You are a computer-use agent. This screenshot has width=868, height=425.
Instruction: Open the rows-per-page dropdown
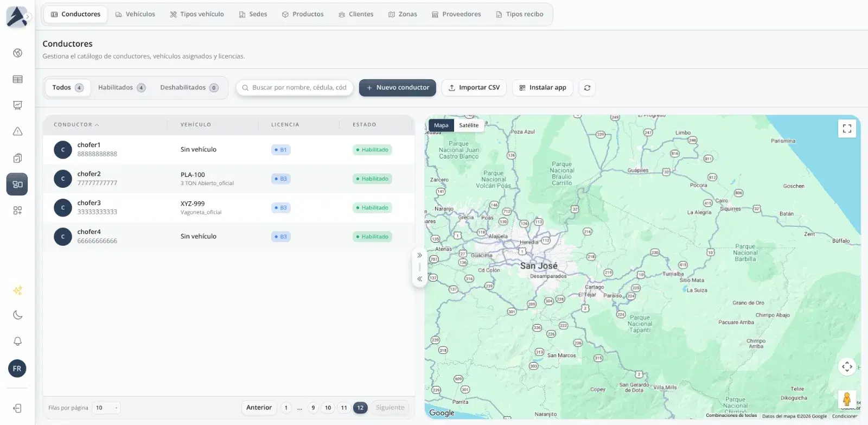click(x=106, y=408)
